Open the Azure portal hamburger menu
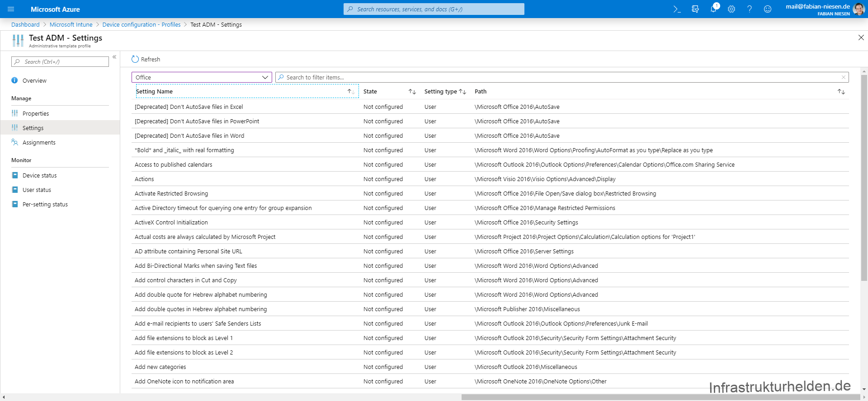 point(11,9)
